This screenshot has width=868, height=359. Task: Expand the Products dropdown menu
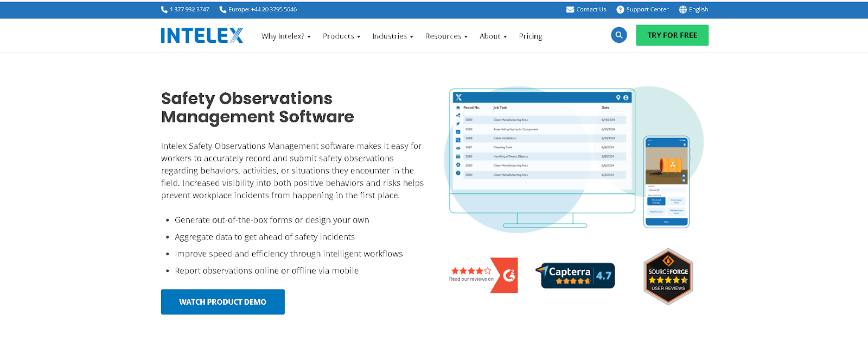coord(342,36)
